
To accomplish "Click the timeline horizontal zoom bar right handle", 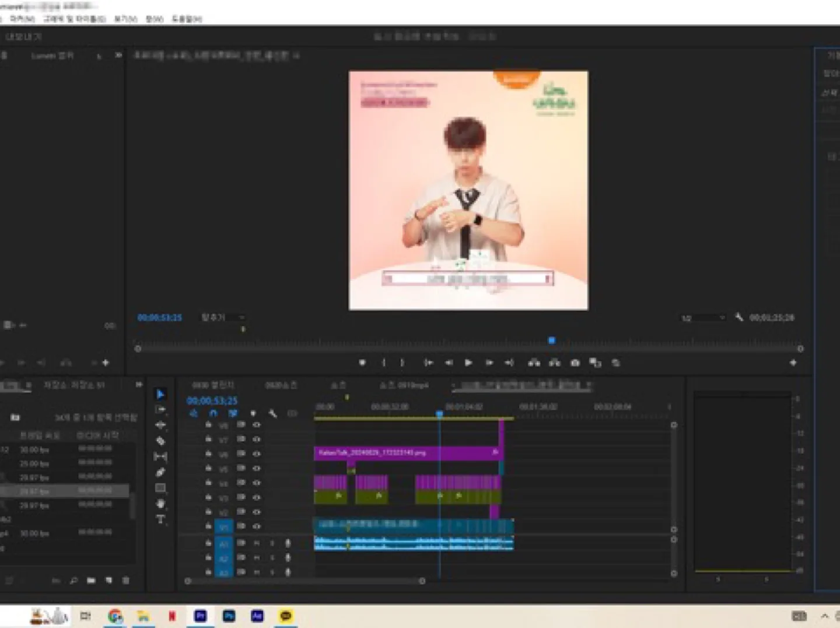I will (x=422, y=581).
